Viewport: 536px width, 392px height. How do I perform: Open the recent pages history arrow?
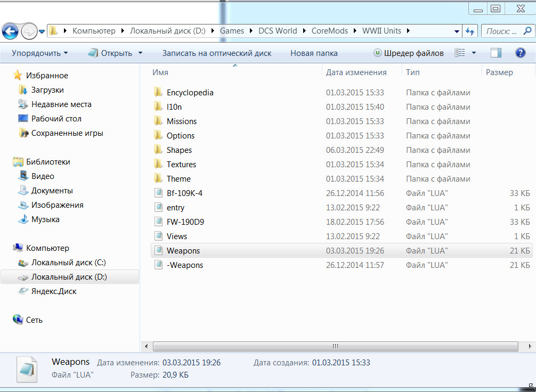(42, 32)
